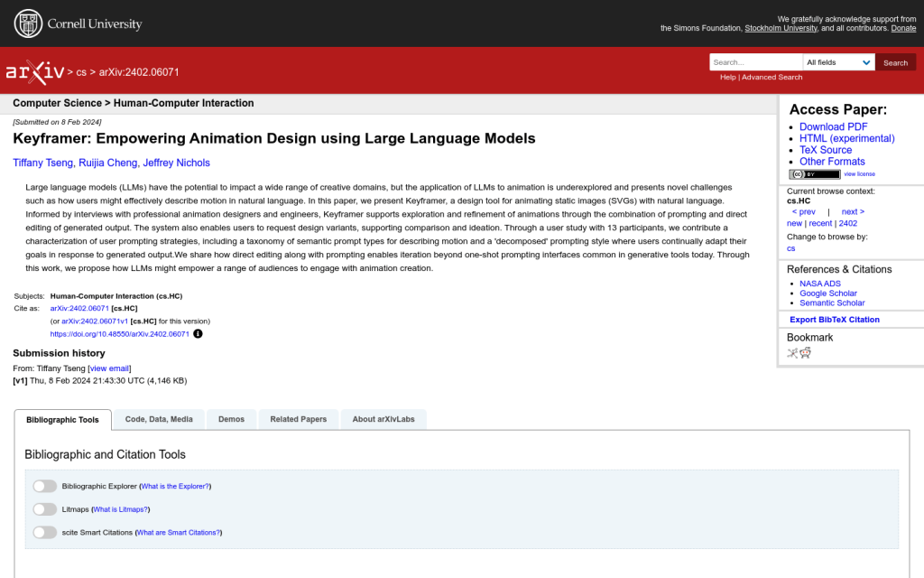Bookmark paper on Reddit icon
Image resolution: width=924 pixels, height=578 pixels.
coord(805,353)
